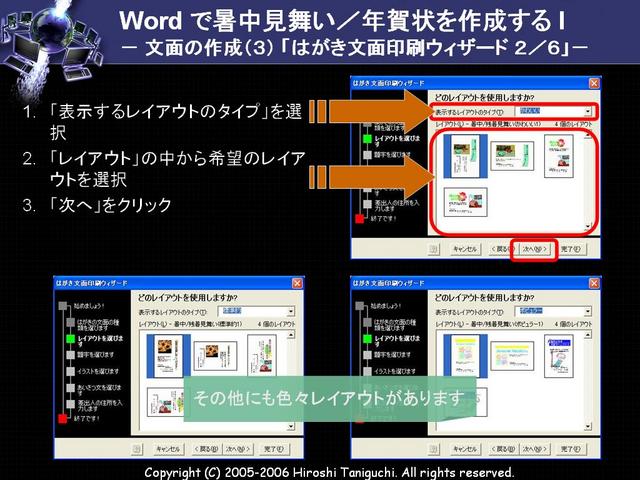The image size is (640, 480).
Task: Click 題字を選びます step in bottom-left wizard
Action: [91, 355]
